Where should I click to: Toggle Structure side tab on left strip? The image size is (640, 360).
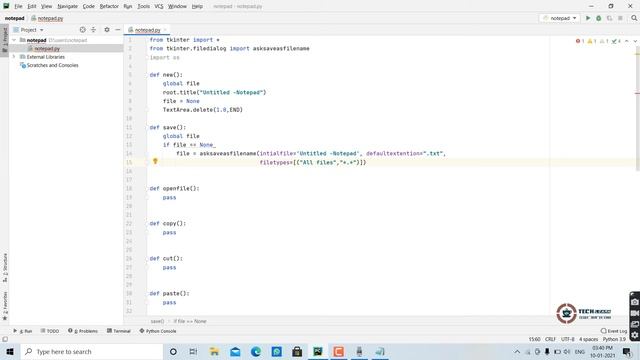[x=4, y=268]
